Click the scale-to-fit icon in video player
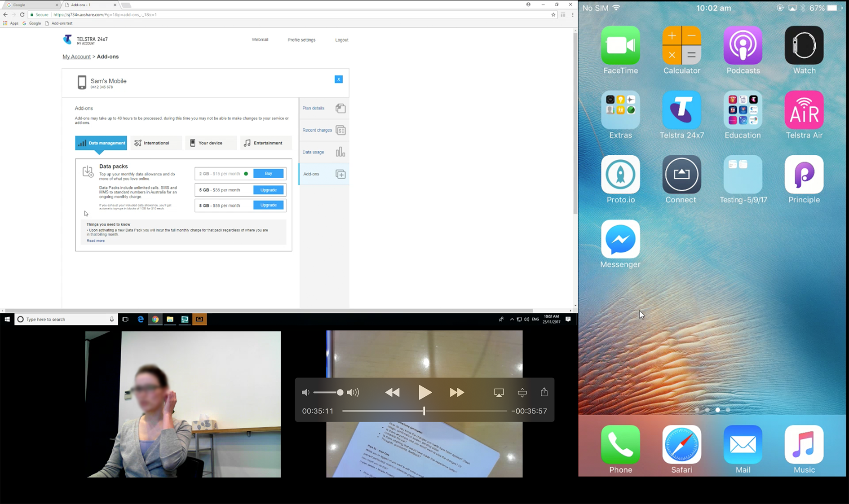Image resolution: width=849 pixels, height=504 pixels. pos(522,393)
